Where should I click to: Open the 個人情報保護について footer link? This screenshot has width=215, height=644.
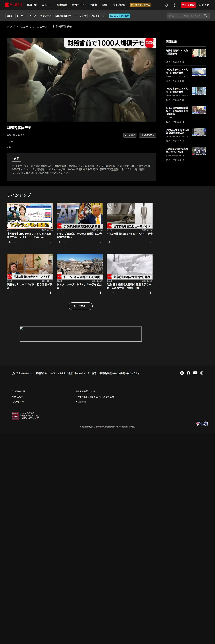(x=86, y=391)
